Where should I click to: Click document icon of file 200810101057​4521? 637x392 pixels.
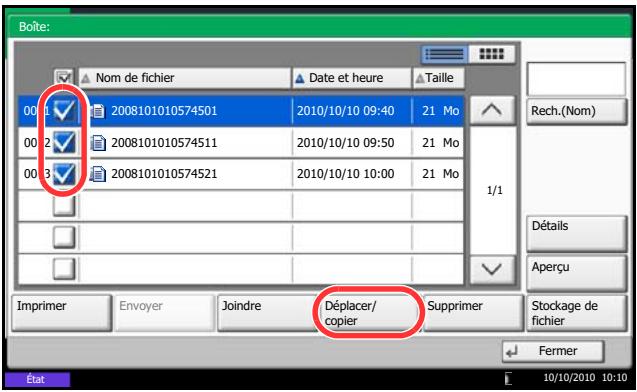point(98,174)
